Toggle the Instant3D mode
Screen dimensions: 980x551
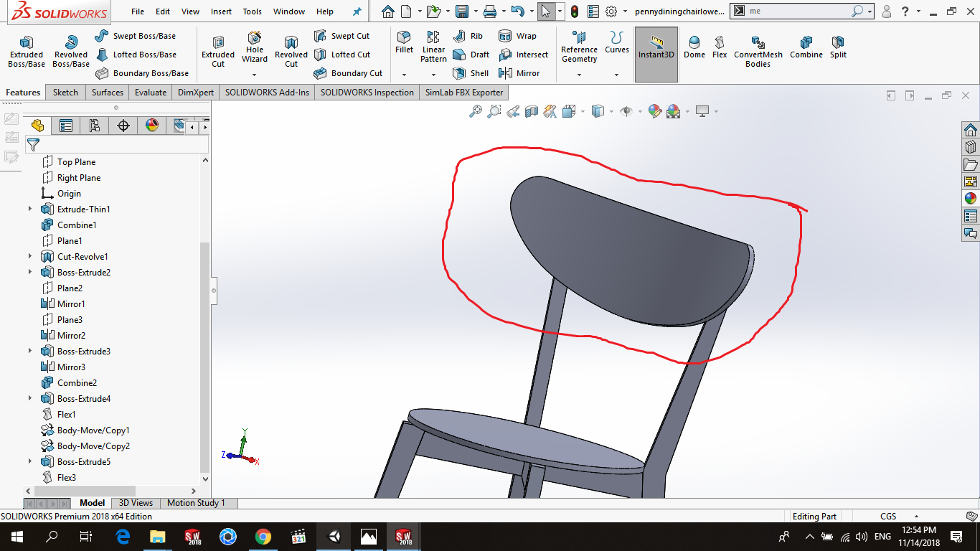click(656, 47)
